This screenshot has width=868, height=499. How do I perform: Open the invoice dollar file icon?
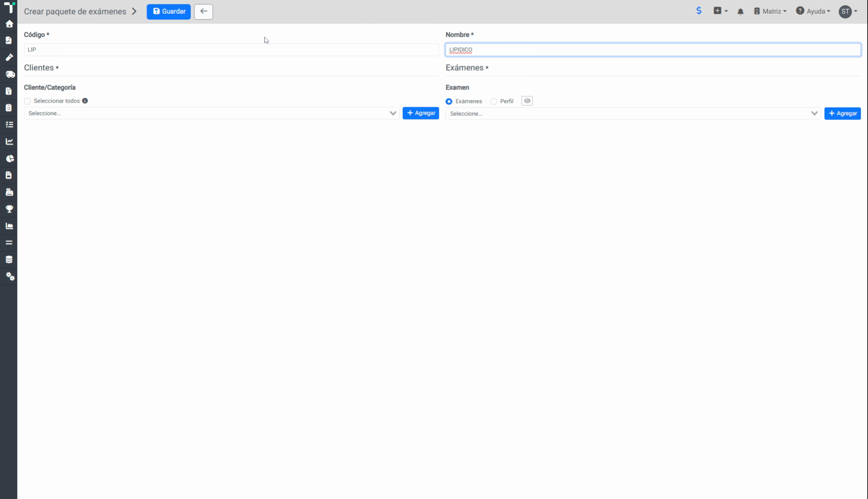[x=9, y=91]
